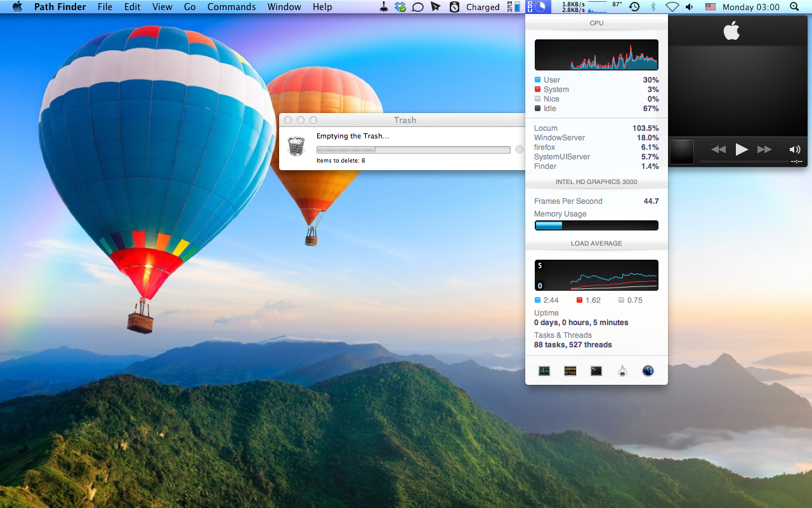Screen dimensions: 812x508
Task: Click the Frames Per Second 44.7 row
Action: 596,201
